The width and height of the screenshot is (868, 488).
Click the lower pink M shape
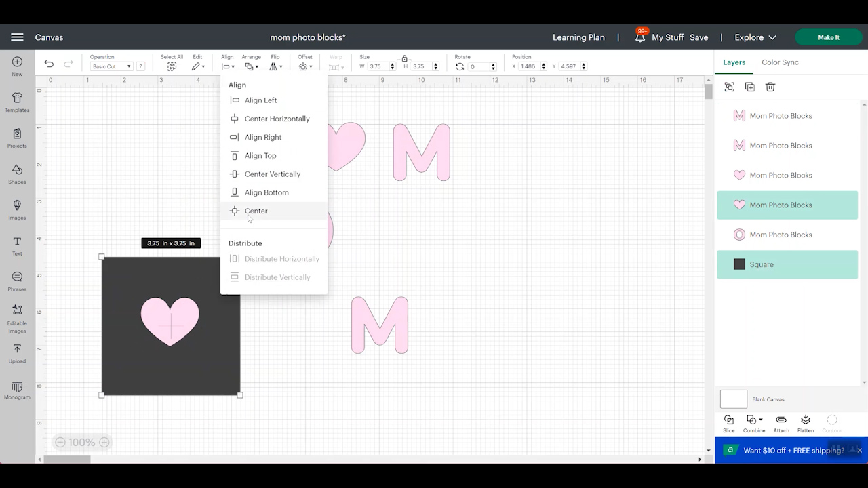(380, 325)
